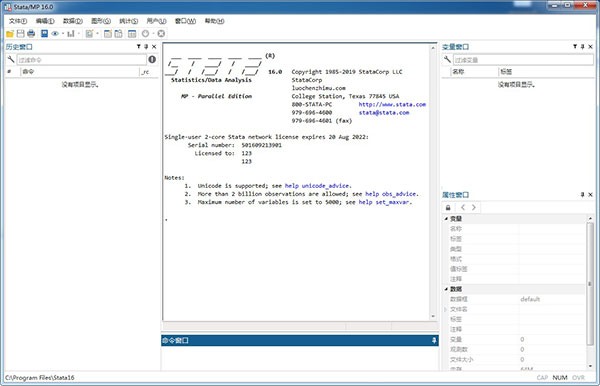Click the Log begin/close icon
This screenshot has width=600, height=386.
pyautogui.click(x=44, y=34)
